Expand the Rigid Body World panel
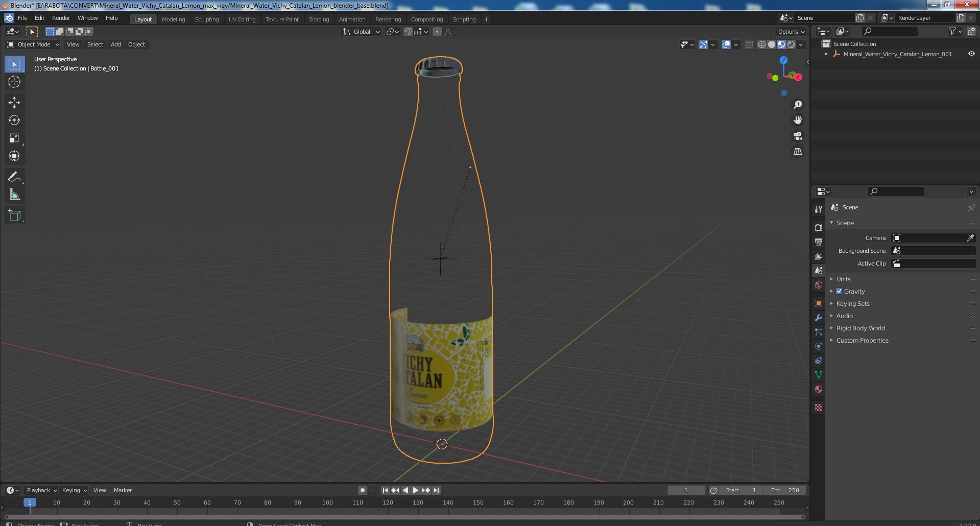The height and width of the screenshot is (526, 980). (x=861, y=328)
